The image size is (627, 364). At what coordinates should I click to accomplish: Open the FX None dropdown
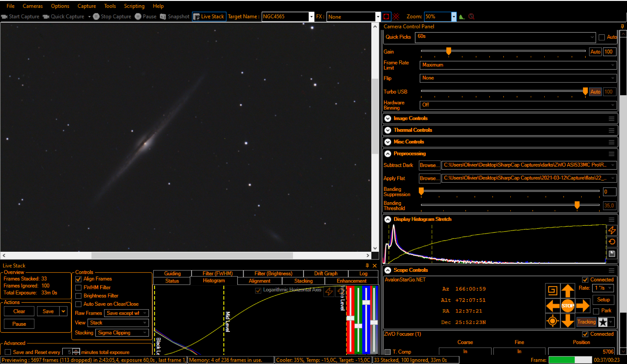click(378, 17)
